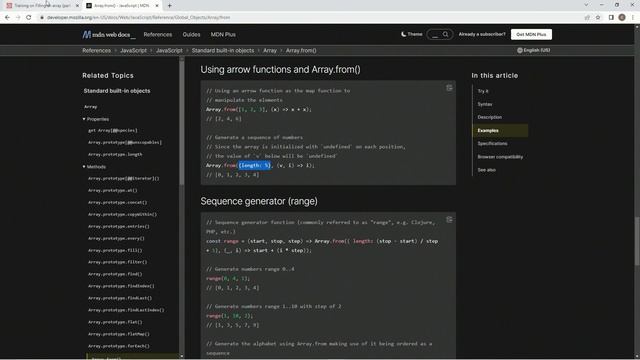
Task: Open the MDN Plus menu
Action: click(x=223, y=35)
